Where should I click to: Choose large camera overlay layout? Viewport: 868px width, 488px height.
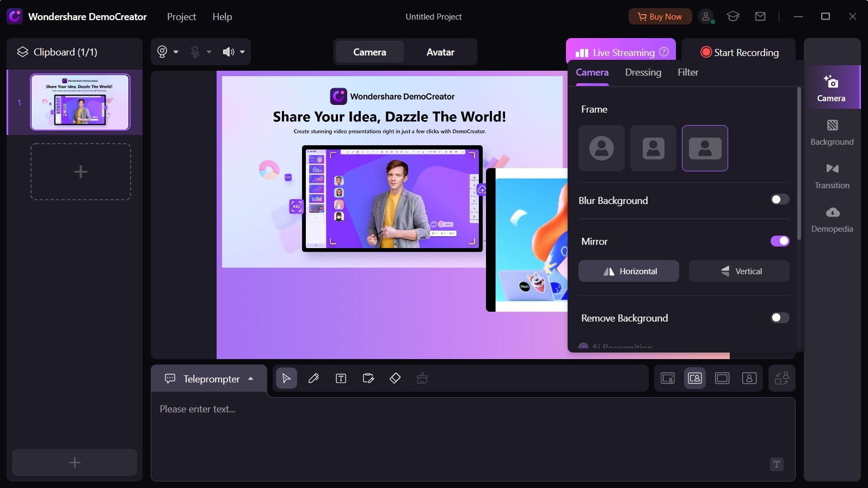[x=695, y=378]
